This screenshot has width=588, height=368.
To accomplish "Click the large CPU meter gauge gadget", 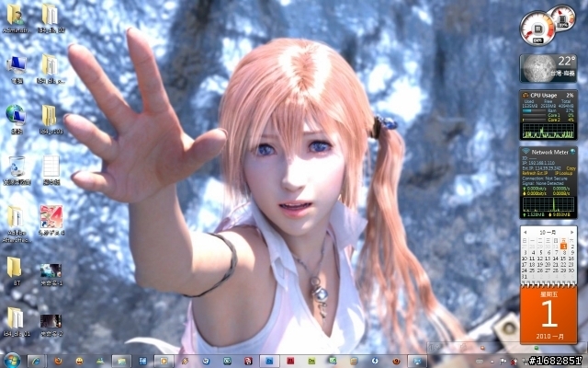I will click(x=537, y=29).
